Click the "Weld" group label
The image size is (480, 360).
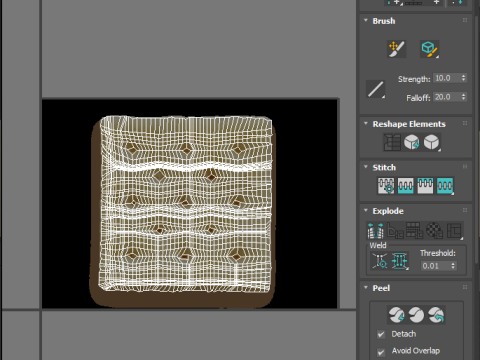378,245
